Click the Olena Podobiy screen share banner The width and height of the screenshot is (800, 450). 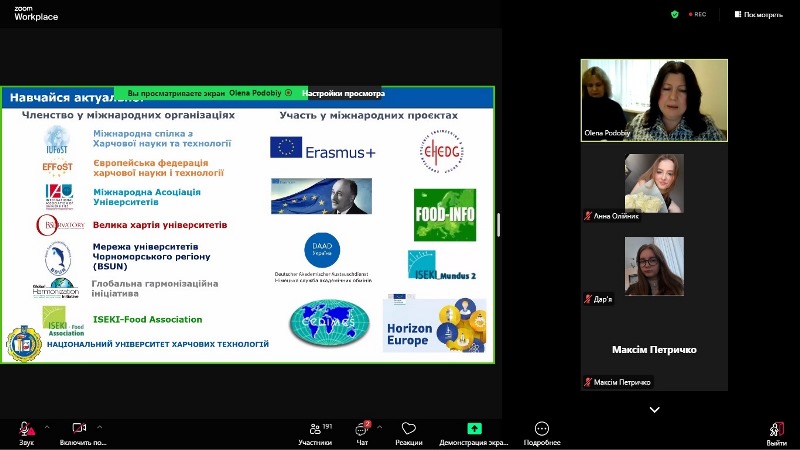point(210,93)
